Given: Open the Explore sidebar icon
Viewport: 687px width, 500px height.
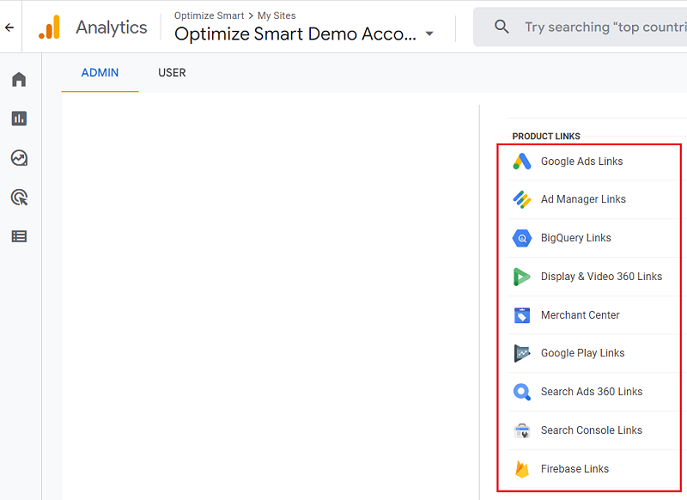Looking at the screenshot, I should pos(19,158).
